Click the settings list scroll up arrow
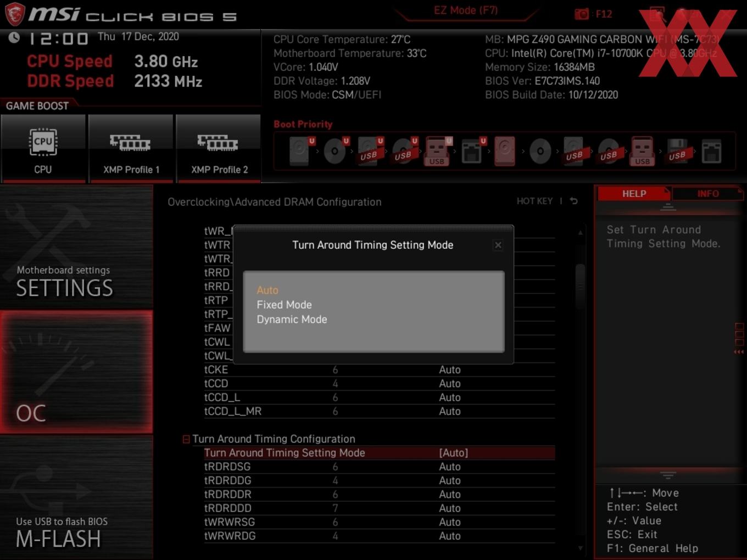This screenshot has height=560, width=747. pos(580,233)
